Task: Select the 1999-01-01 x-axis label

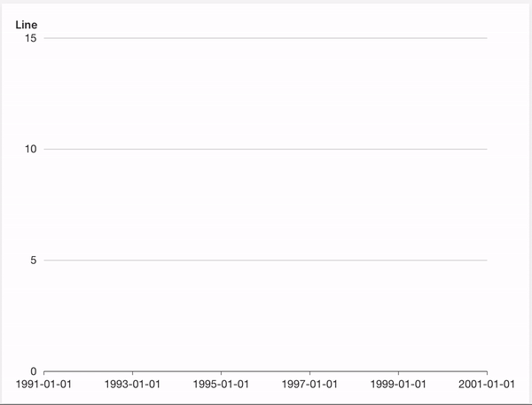Action: 398,385
